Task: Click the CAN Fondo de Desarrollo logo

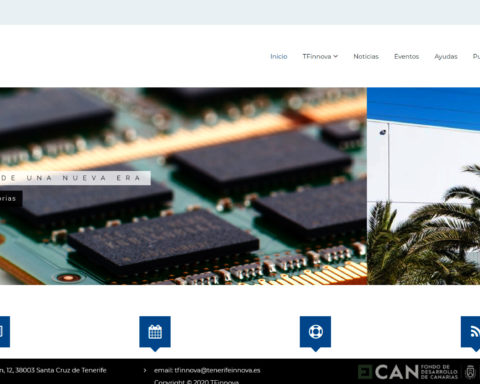Action: point(407,372)
